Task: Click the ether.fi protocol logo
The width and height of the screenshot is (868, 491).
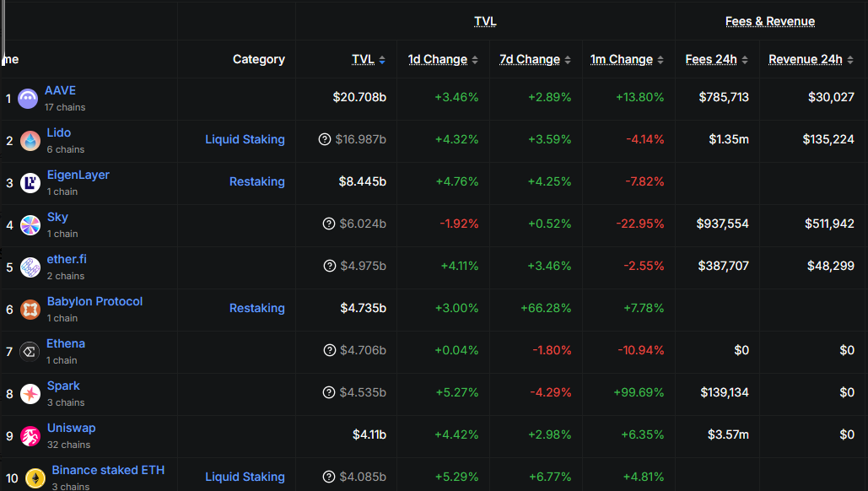Action: pyautogui.click(x=30, y=267)
